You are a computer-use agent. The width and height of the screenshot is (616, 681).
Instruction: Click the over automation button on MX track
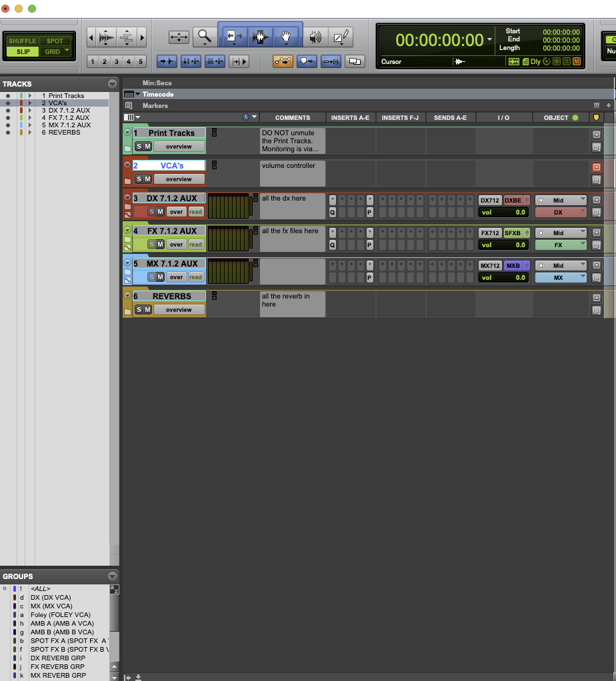(x=176, y=277)
